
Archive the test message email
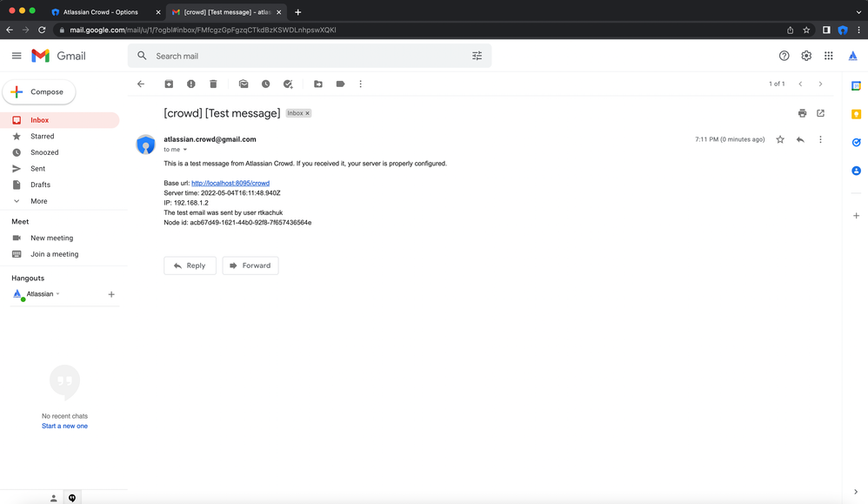click(169, 84)
